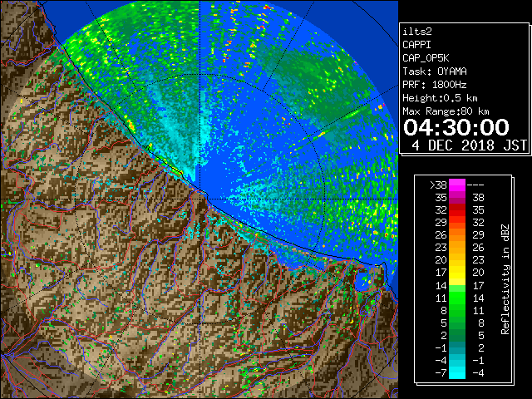Click the CAPPI product label
This screenshot has width=532, height=399.
coord(416,45)
